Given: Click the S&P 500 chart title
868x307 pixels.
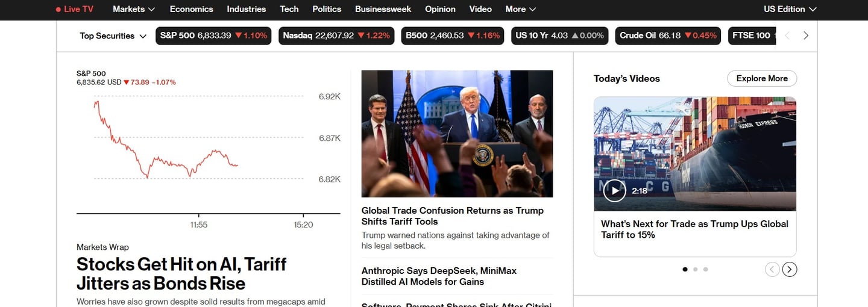Looking at the screenshot, I should click(91, 73).
